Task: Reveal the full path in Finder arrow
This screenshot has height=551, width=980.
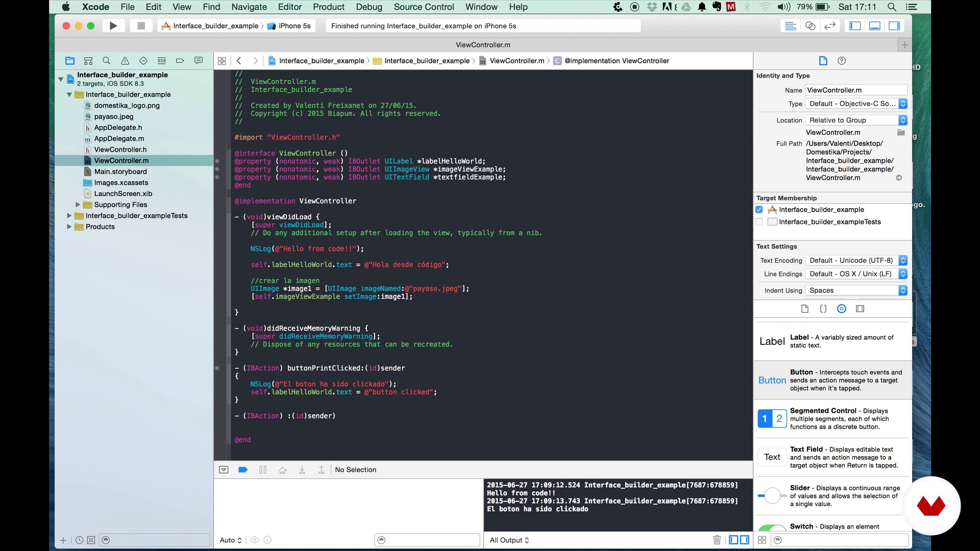Action: pyautogui.click(x=899, y=178)
